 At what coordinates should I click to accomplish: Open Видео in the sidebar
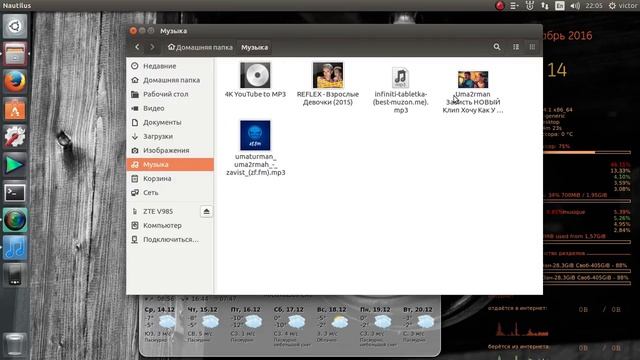click(x=170, y=108)
